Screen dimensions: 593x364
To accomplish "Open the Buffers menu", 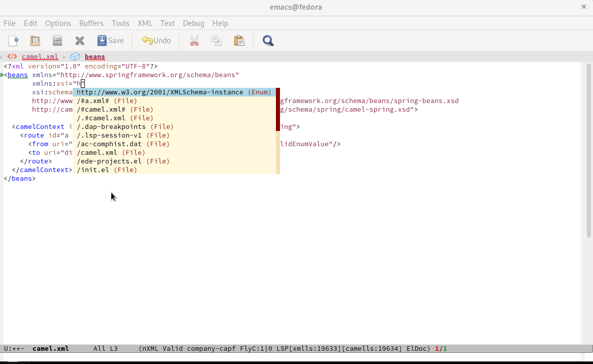I will click(x=91, y=23).
